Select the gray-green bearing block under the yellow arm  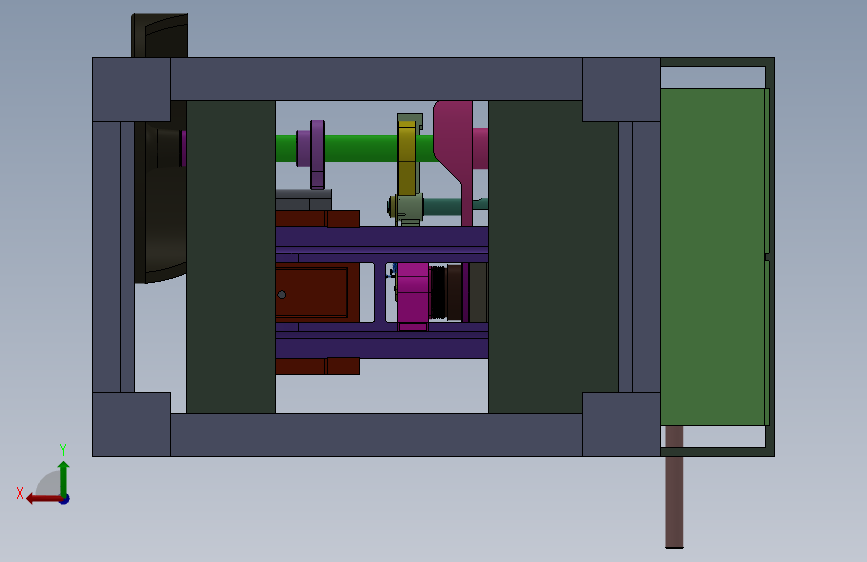[x=409, y=208]
